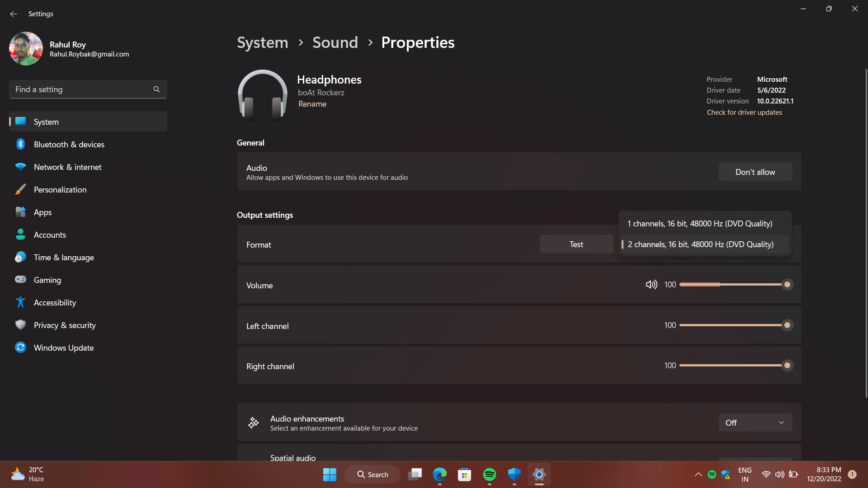Click the Rahul.Roybak@gmail.com account email
Image resolution: width=868 pixels, height=488 pixels.
click(x=90, y=54)
